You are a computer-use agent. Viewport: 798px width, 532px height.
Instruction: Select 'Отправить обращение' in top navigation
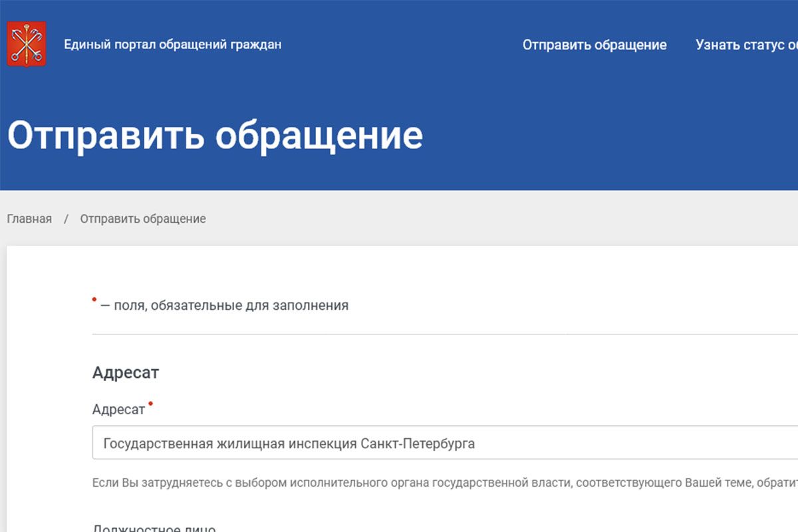595,45
